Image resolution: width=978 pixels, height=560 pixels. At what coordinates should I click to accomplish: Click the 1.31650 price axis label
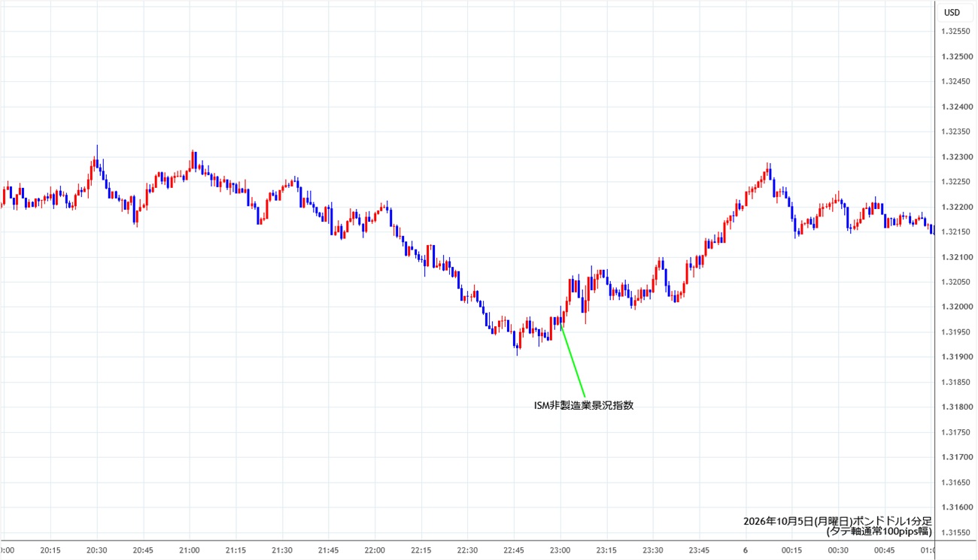[x=955, y=483]
